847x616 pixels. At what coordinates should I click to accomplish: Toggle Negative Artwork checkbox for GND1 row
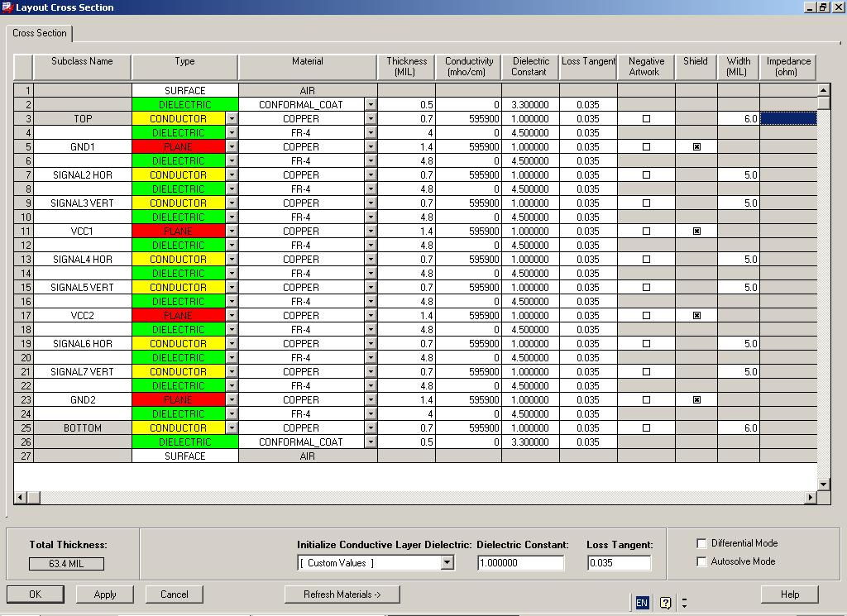click(x=646, y=147)
